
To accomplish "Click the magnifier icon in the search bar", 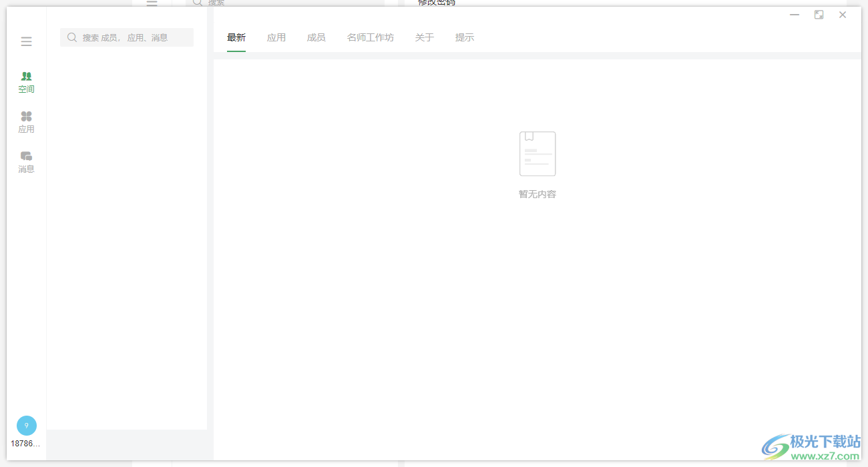I will (71, 37).
